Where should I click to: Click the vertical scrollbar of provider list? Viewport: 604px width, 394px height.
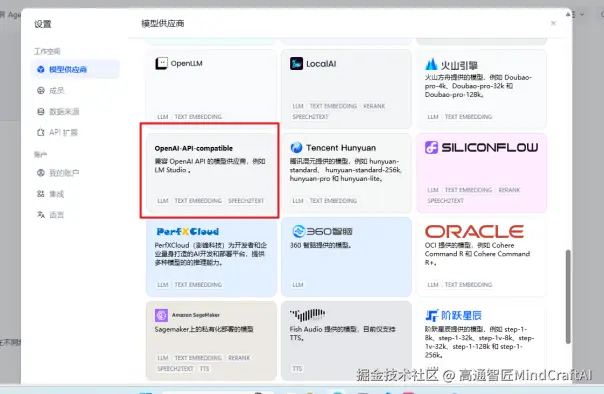pos(568,297)
